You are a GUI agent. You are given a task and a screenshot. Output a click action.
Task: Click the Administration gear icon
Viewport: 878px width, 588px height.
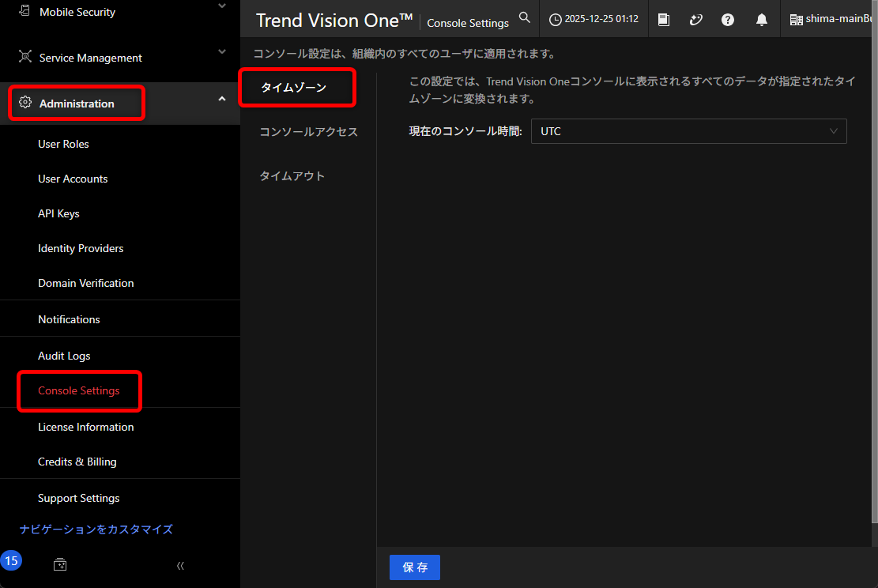(25, 103)
